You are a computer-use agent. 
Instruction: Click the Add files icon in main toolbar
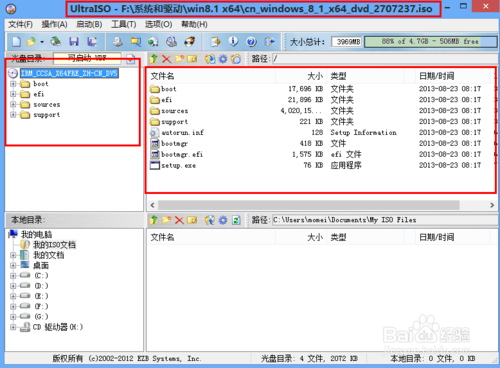coord(216,42)
